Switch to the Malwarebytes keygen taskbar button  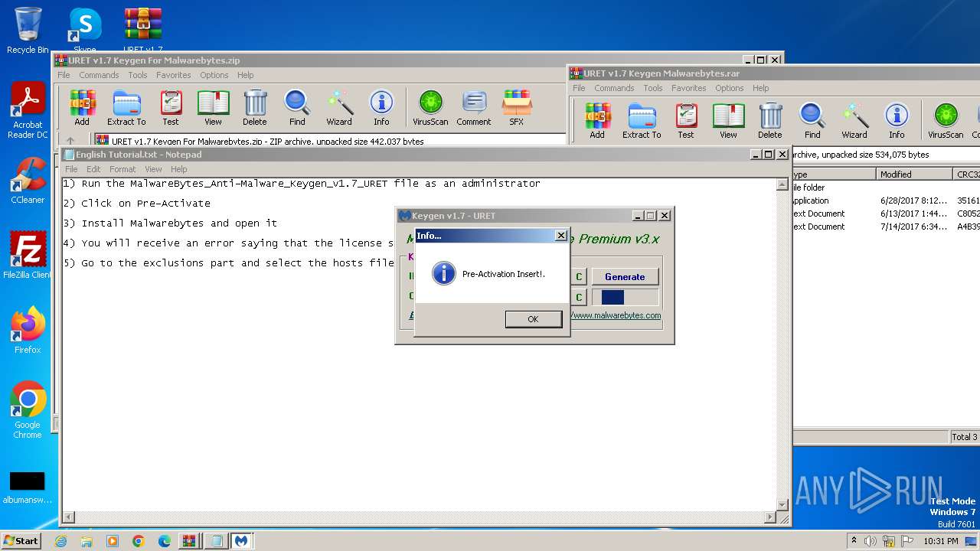click(242, 541)
